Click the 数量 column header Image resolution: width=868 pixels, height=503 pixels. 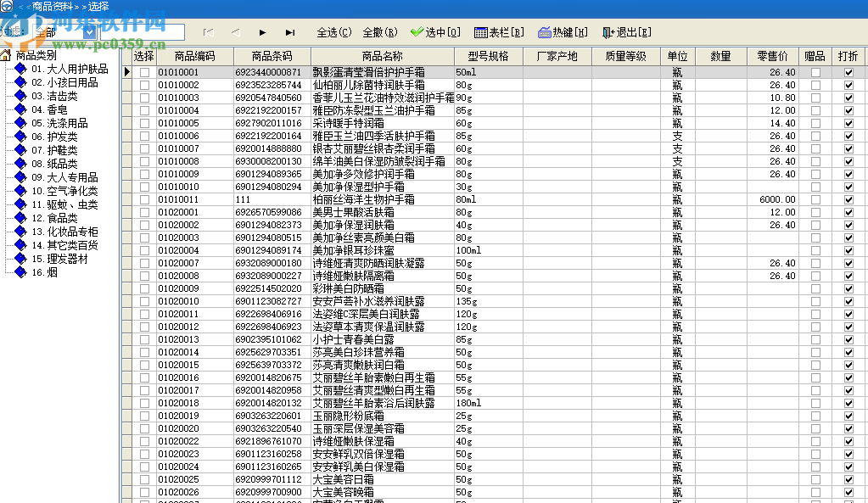(720, 56)
